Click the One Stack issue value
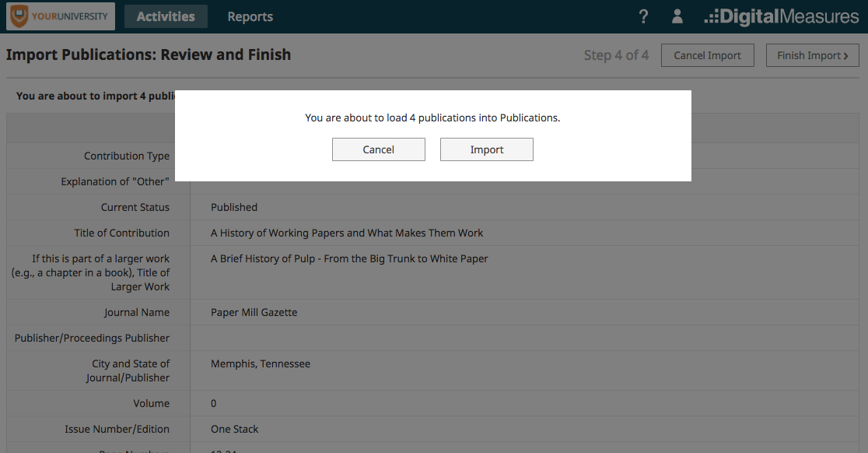 click(235, 429)
